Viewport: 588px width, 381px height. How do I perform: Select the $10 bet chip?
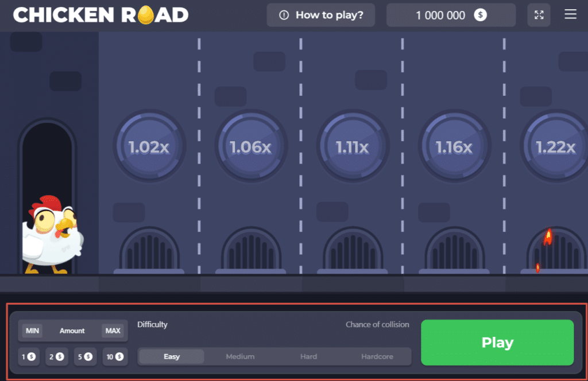[x=114, y=356]
